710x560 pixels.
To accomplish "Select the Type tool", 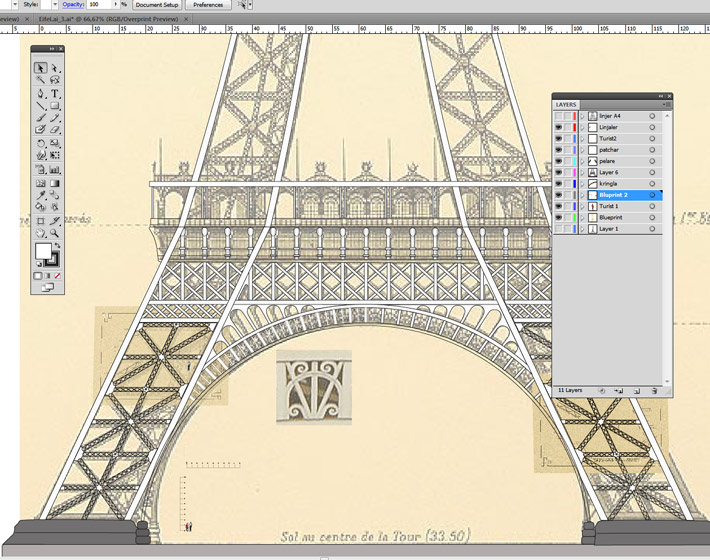I will [x=56, y=93].
